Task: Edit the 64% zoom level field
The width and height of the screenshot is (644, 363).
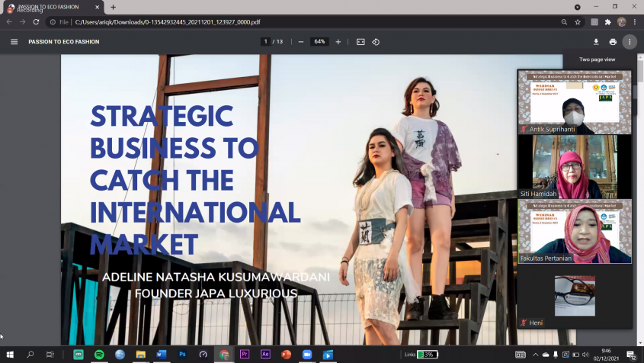Action: 319,42
